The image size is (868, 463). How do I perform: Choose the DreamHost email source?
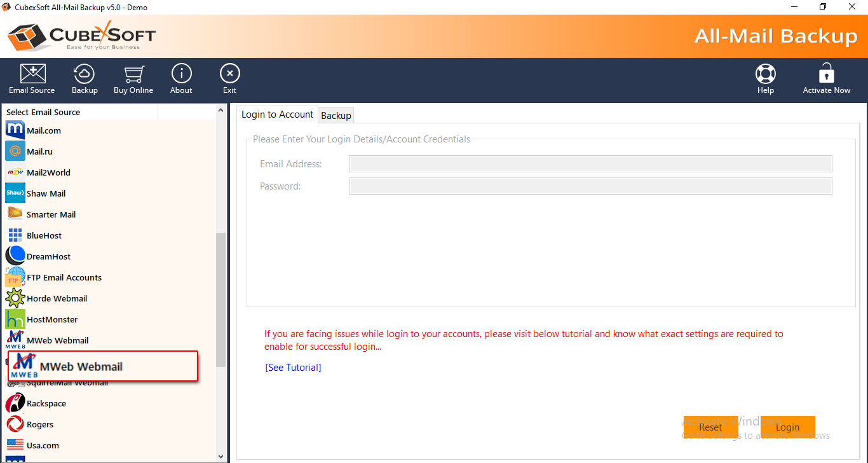(48, 256)
